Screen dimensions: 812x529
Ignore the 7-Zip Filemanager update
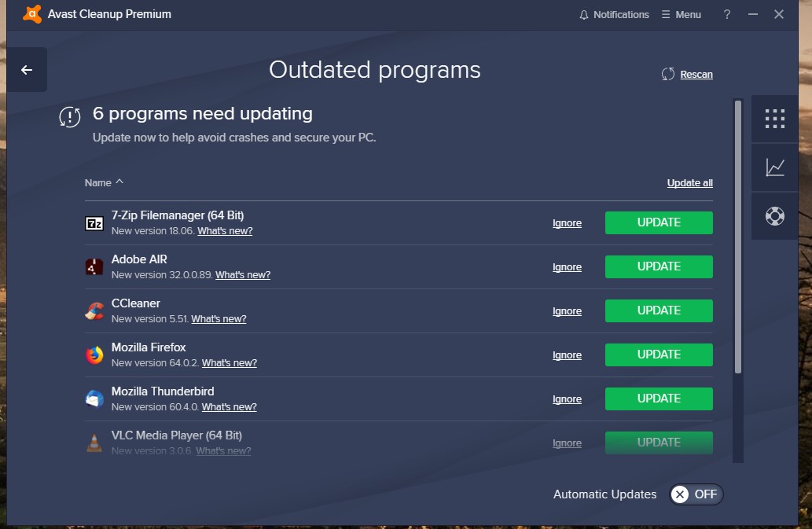coord(567,223)
